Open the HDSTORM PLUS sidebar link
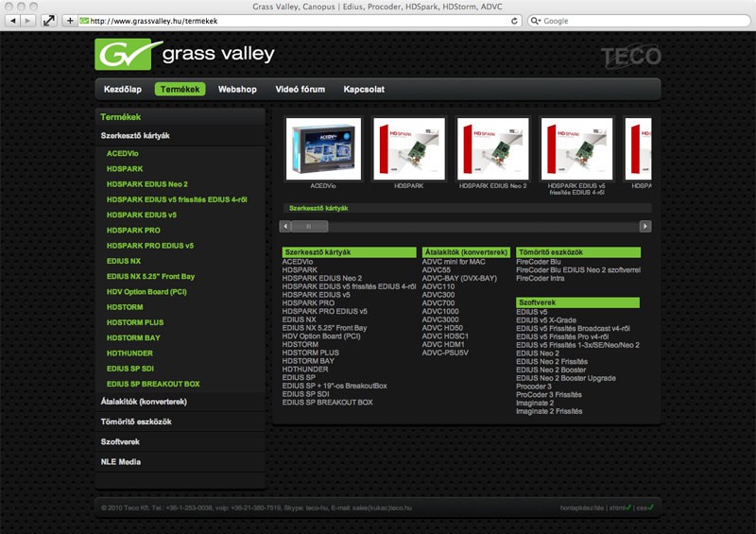Viewport: 756px width, 534px height. click(135, 322)
